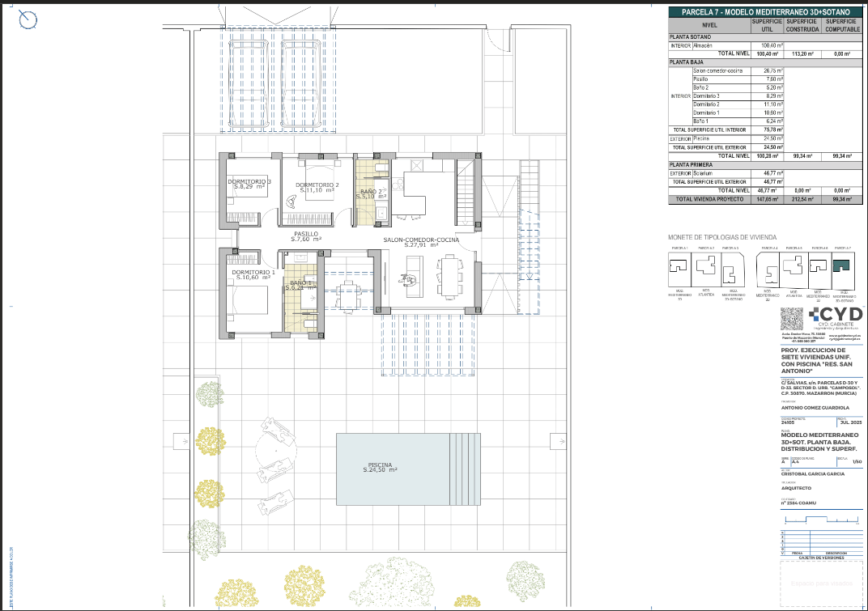Click the PLANTA PRIMERA section row

click(x=766, y=165)
